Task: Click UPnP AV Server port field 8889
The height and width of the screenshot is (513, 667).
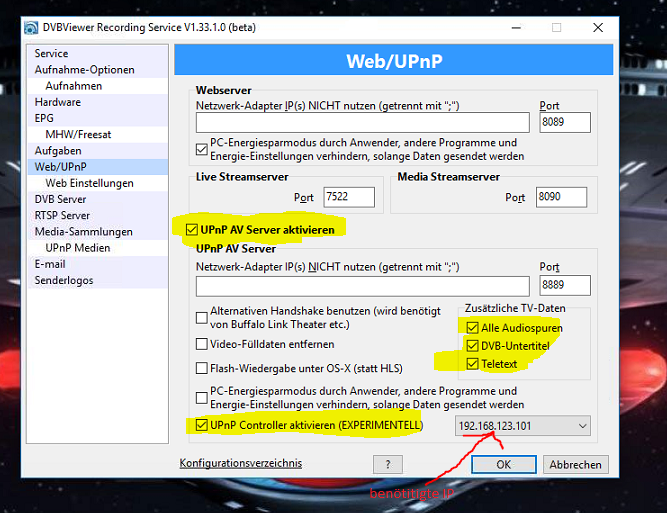Action: (565, 285)
